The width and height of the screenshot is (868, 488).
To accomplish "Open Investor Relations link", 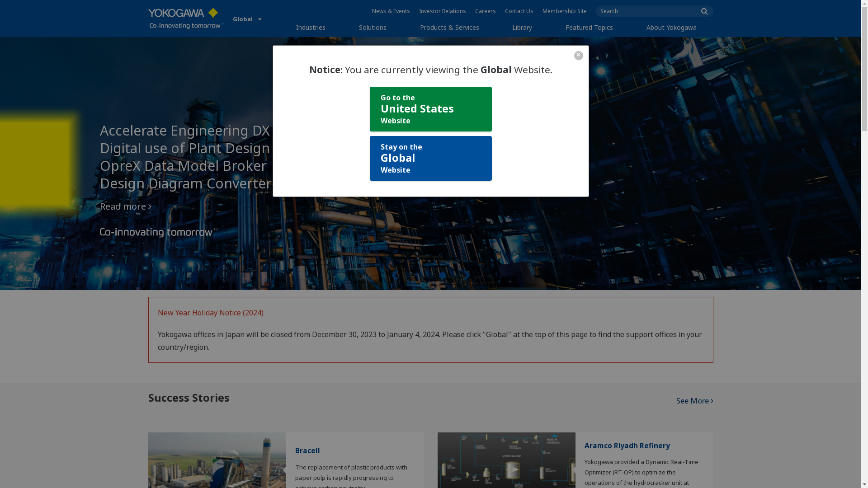I will tap(442, 11).
